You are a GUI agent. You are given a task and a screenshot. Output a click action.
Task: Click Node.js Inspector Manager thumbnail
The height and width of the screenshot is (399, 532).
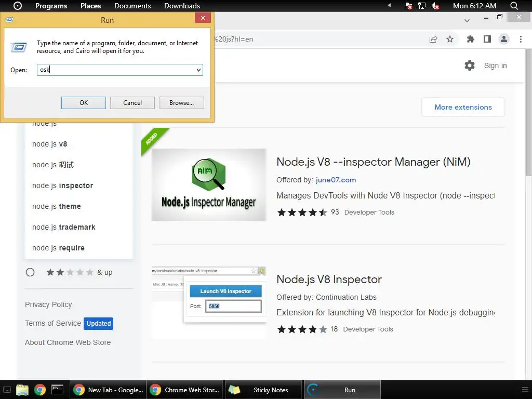tap(209, 185)
